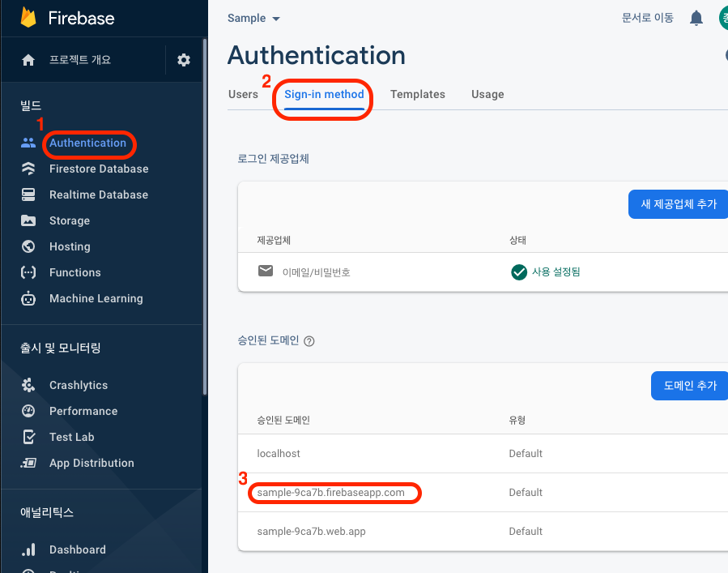The height and width of the screenshot is (573, 728).
Task: Click the sidebar vertical scrollbar
Action: point(204,217)
